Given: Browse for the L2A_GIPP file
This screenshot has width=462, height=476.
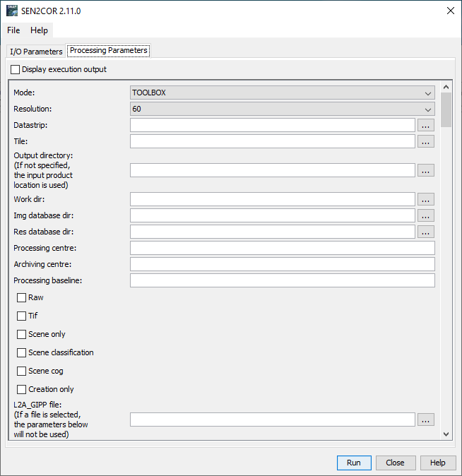Looking at the screenshot, I should pos(425,420).
